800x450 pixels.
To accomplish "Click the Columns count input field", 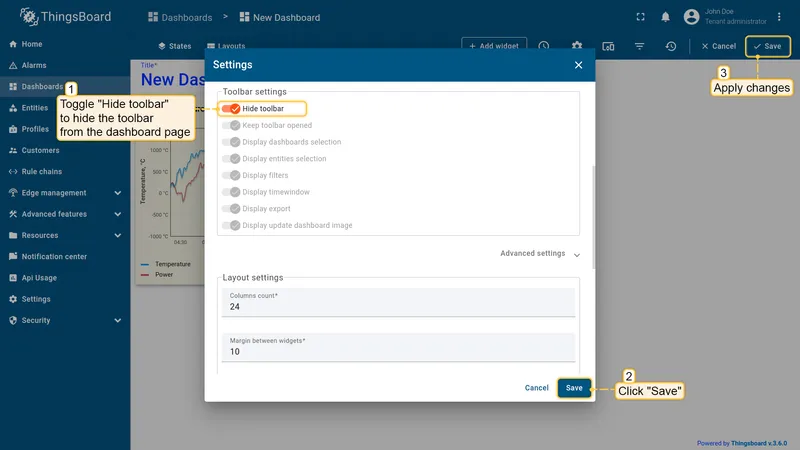I will pos(398,303).
